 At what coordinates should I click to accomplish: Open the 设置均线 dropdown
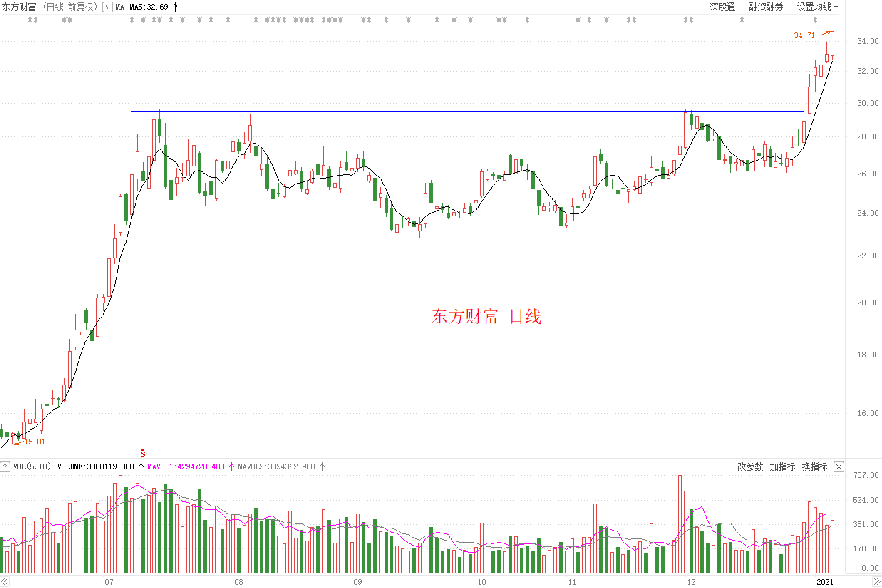(817, 7)
